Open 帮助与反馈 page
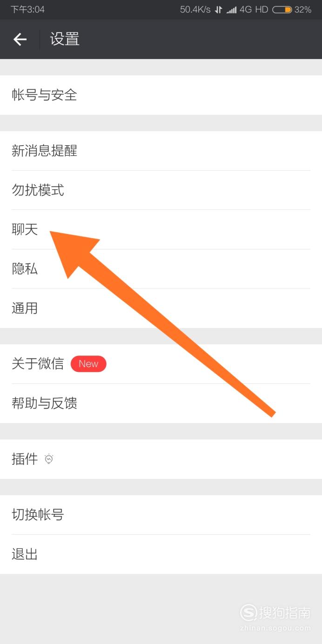 [x=161, y=403]
